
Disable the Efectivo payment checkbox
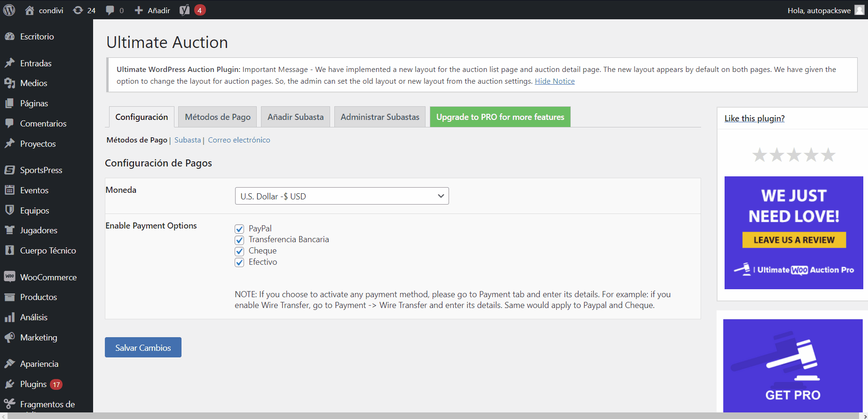239,262
